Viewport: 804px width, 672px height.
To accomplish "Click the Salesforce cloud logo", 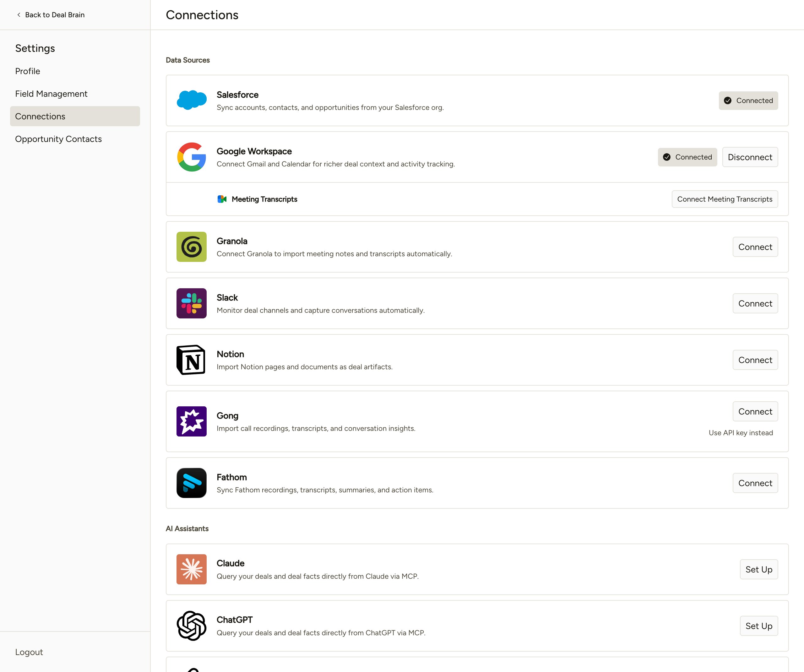I will tap(192, 100).
